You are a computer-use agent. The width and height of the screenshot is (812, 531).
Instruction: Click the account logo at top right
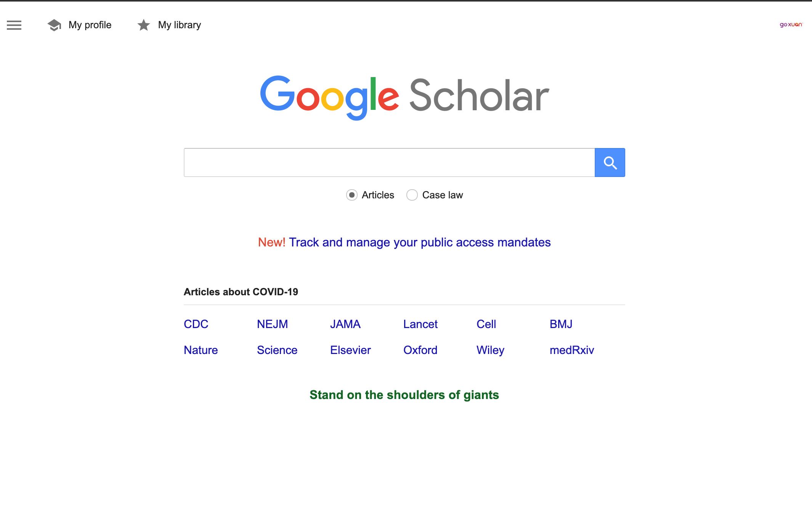click(791, 25)
